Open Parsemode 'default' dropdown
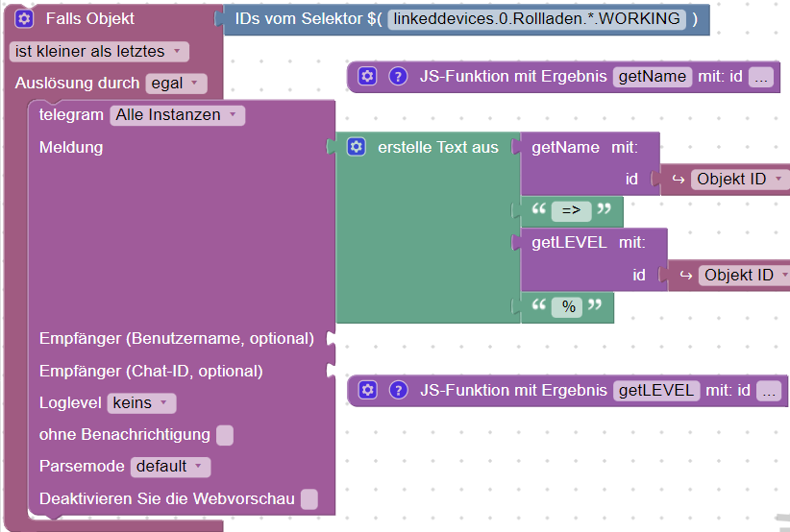Screen dimensions: 790x532 (170, 467)
